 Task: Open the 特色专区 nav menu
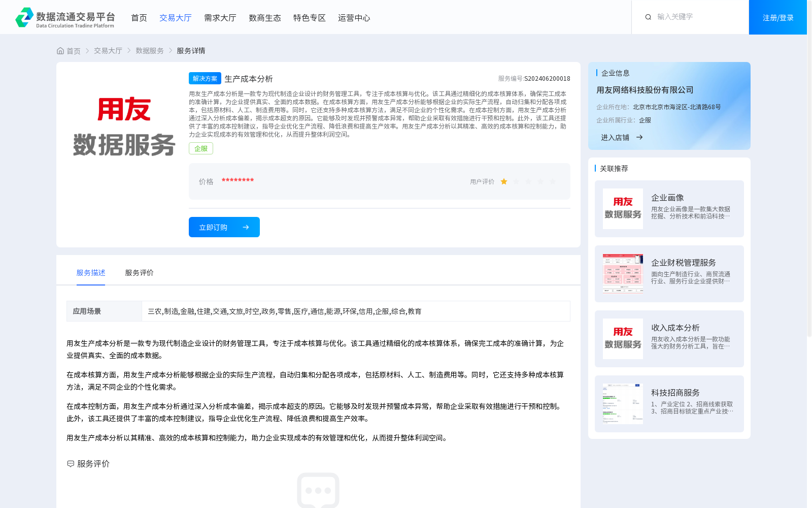tap(310, 18)
